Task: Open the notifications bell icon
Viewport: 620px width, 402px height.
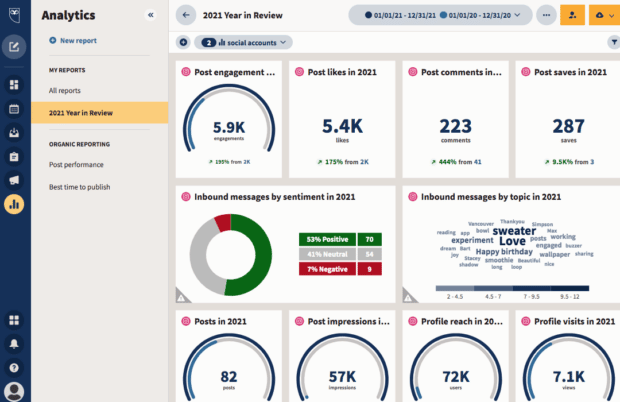Action: (14, 343)
